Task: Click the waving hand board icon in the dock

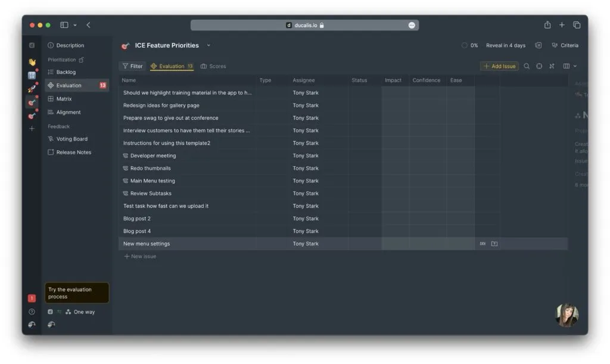Action: pyautogui.click(x=32, y=61)
